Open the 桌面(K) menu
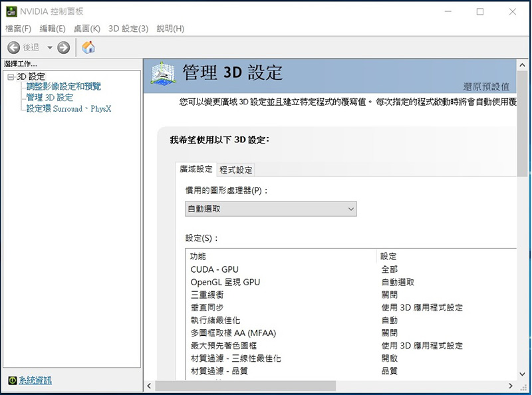 (x=86, y=29)
